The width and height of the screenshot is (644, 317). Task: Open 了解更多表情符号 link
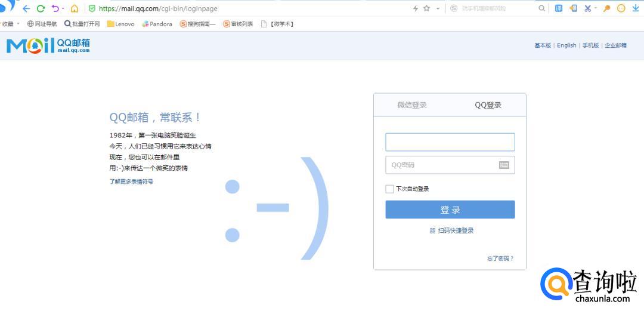(x=131, y=181)
